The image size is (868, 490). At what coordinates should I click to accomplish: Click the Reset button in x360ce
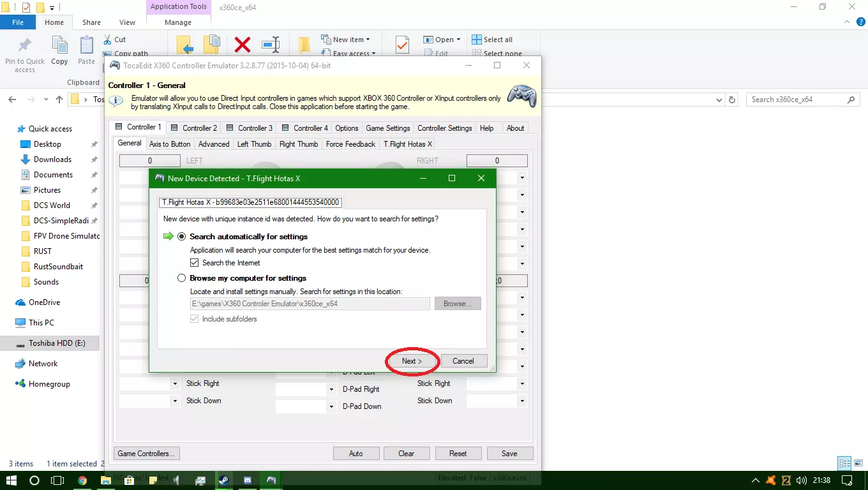458,454
